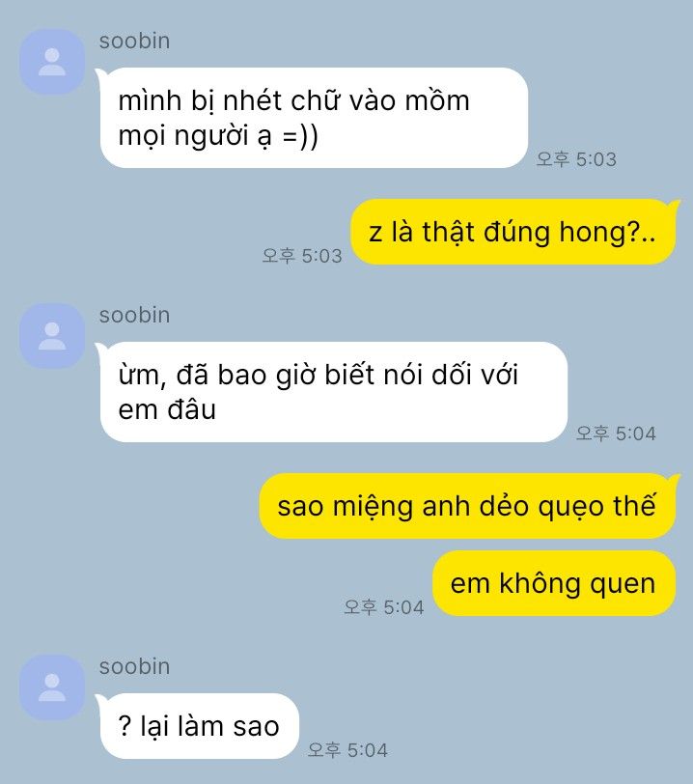Viewport: 693px width, 784px height.
Task: Tap the words 'mọi người ạ =))' in first message
Action: click(x=218, y=136)
